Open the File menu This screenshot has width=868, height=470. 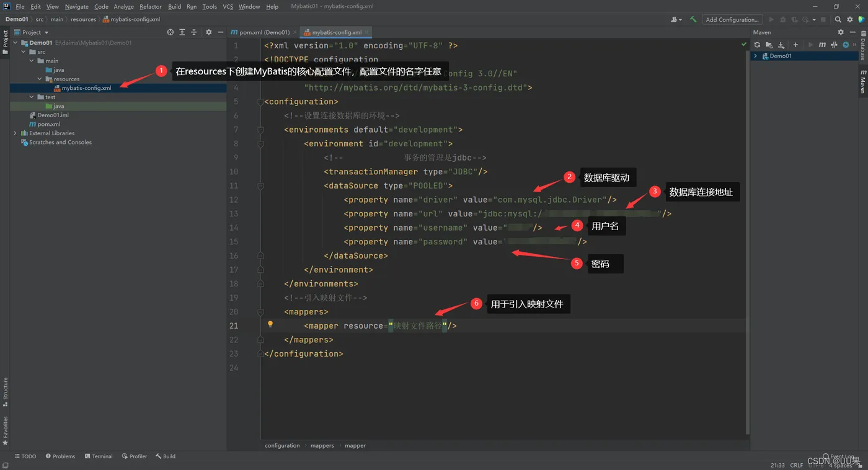[x=20, y=6]
